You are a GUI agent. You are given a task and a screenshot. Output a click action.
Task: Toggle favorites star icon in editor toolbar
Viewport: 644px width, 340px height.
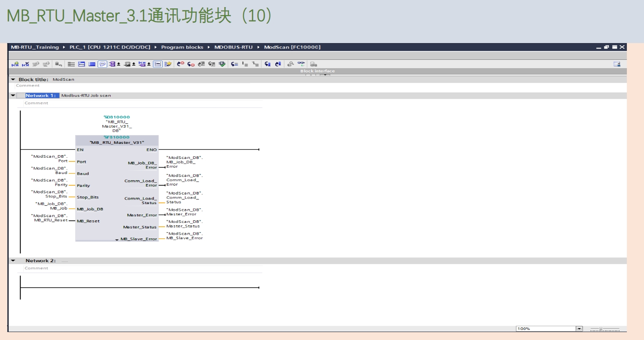(168, 64)
